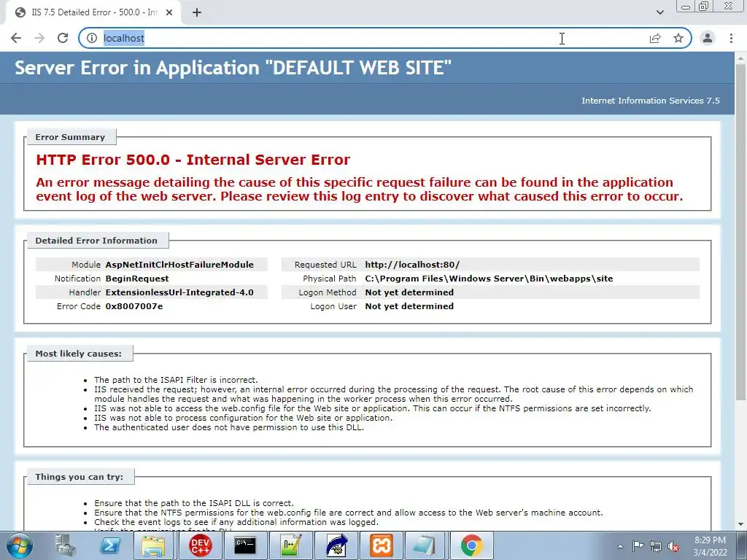Click the physical path C:\Program Files value
Screen dimensions: 747x560
[489, 279]
